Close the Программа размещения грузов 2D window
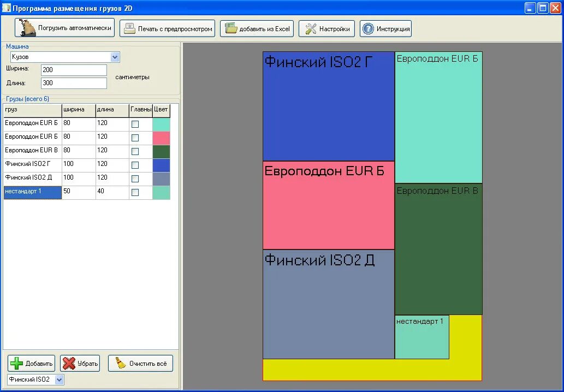 pos(555,8)
